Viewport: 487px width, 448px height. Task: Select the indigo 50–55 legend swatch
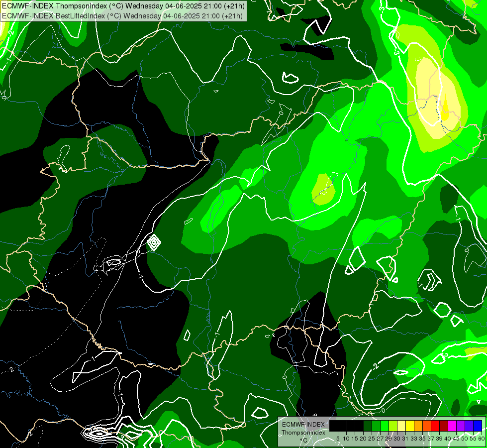point(469,426)
